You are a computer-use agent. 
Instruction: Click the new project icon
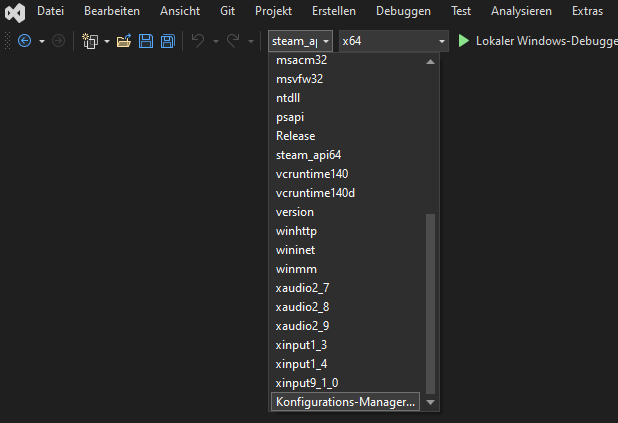point(89,41)
